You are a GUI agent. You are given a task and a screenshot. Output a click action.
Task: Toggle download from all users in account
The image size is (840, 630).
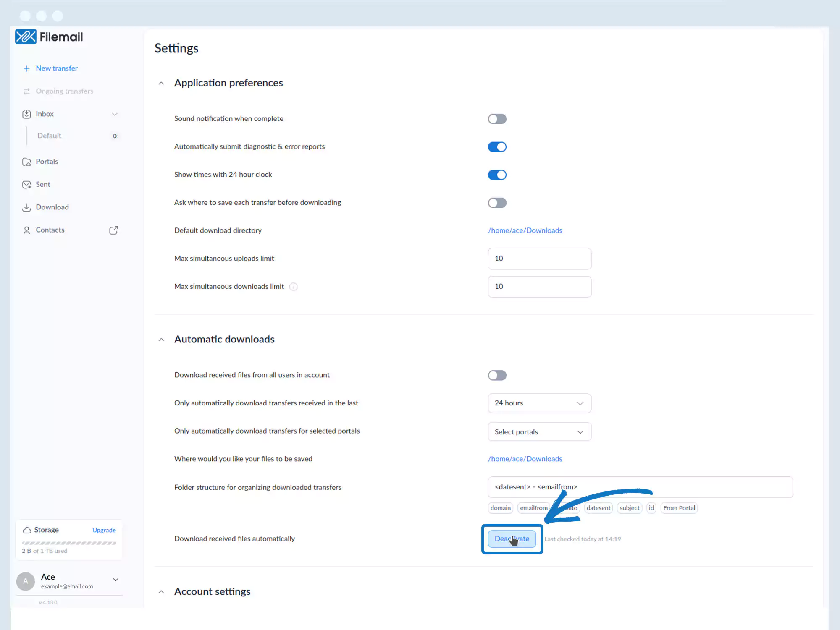tap(497, 375)
